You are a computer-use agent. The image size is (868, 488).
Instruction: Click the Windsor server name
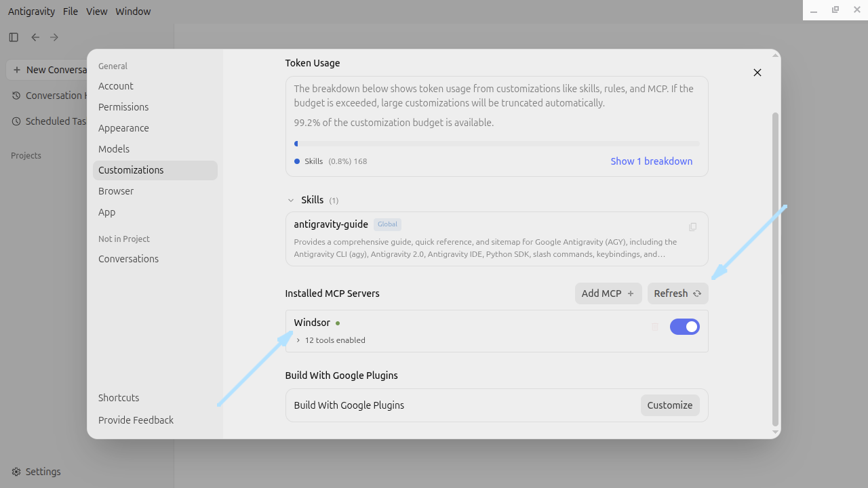tap(312, 323)
